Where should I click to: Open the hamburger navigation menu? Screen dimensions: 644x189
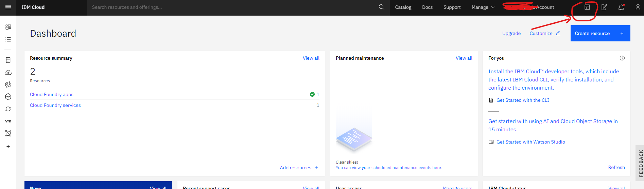[x=8, y=7]
